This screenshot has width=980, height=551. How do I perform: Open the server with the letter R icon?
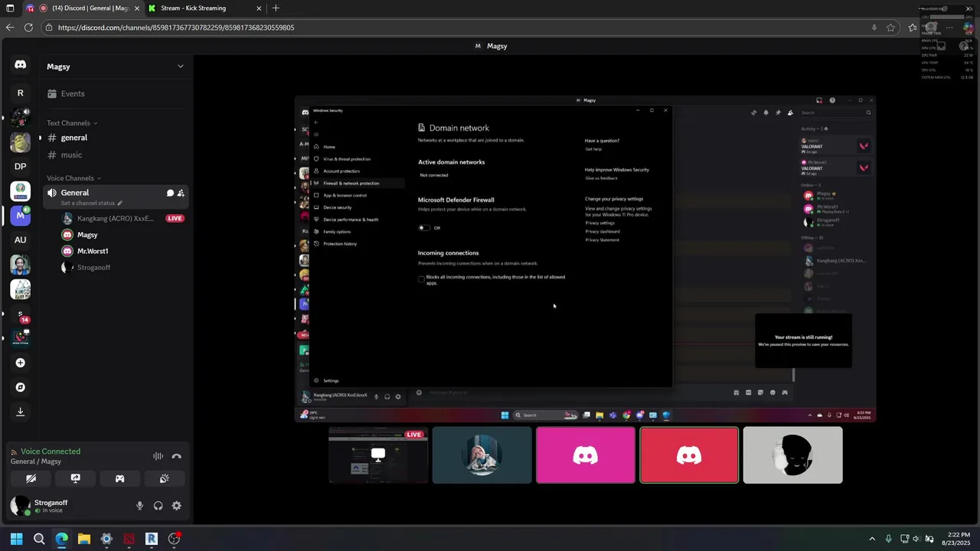pyautogui.click(x=20, y=93)
